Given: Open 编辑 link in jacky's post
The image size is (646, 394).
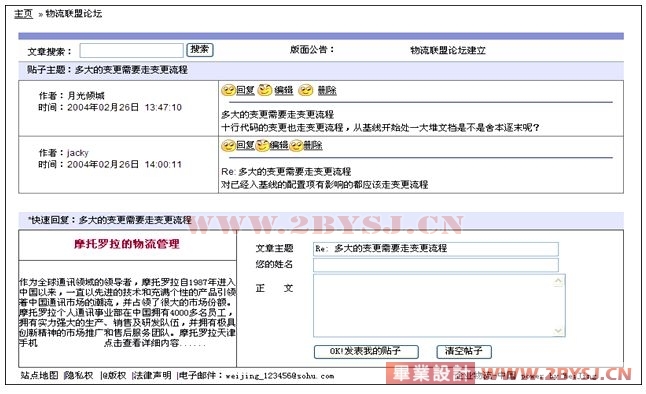Looking at the screenshot, I should pyautogui.click(x=279, y=145).
